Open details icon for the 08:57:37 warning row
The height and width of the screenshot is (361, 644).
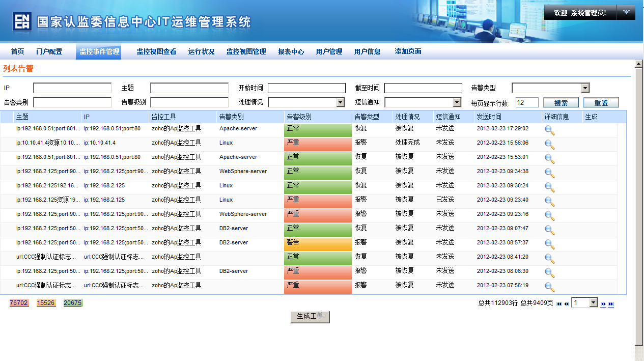tap(549, 244)
